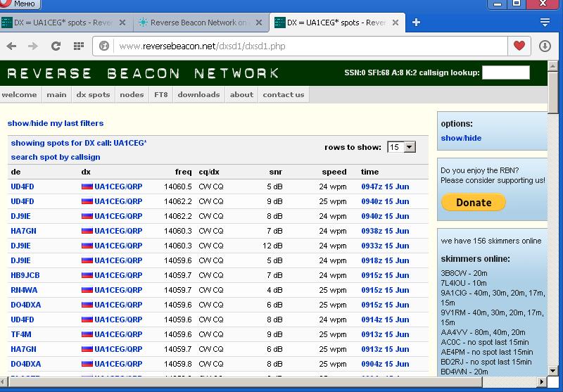Image resolution: width=563 pixels, height=392 pixels.
Task: Open RN4WA spotter link
Action: (24, 290)
